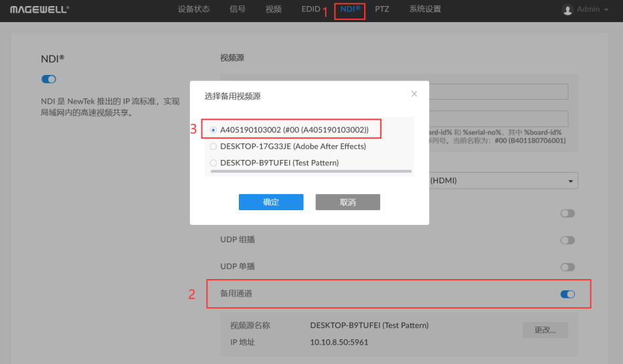The height and width of the screenshot is (364, 623).
Task: Click the Magewell logo
Action: 39,9
